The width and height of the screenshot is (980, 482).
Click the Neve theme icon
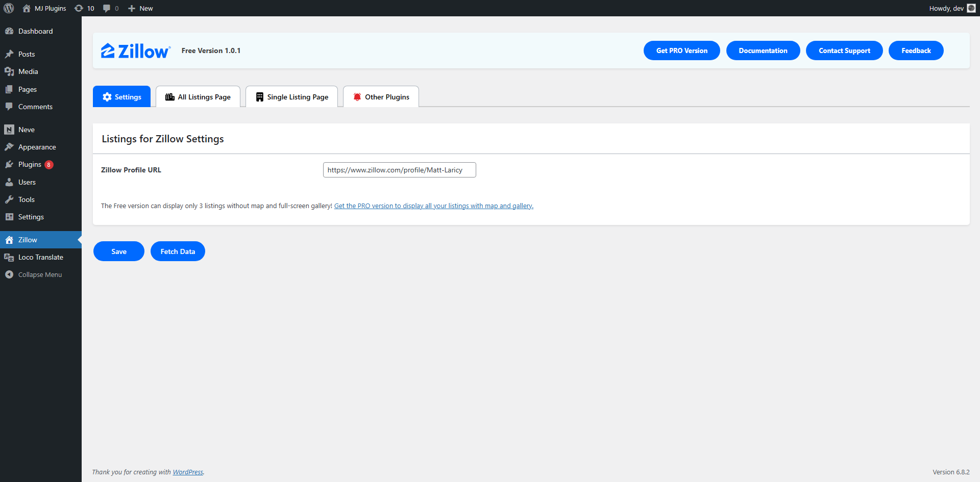(x=9, y=130)
